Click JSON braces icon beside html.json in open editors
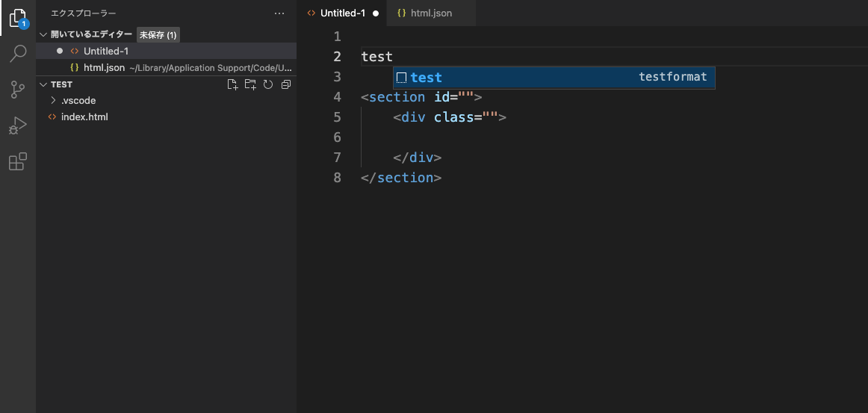This screenshot has height=413, width=868. click(74, 67)
